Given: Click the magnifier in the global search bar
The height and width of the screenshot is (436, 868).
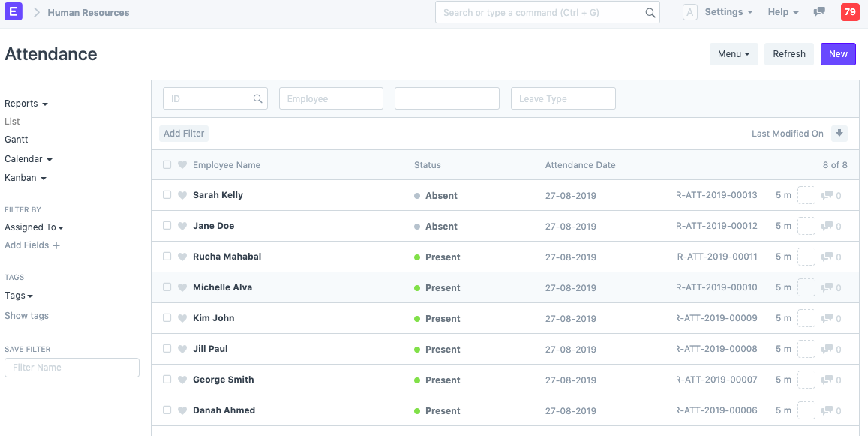Looking at the screenshot, I should pos(650,12).
